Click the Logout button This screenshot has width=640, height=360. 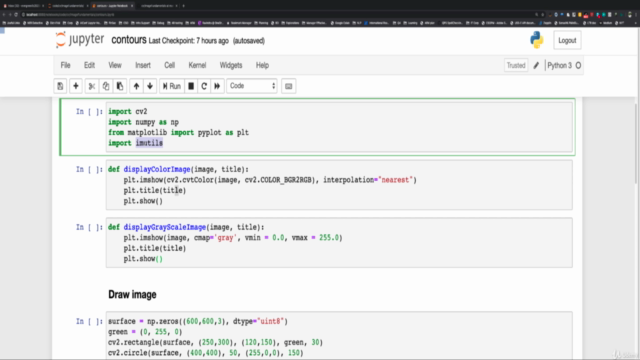click(x=567, y=40)
